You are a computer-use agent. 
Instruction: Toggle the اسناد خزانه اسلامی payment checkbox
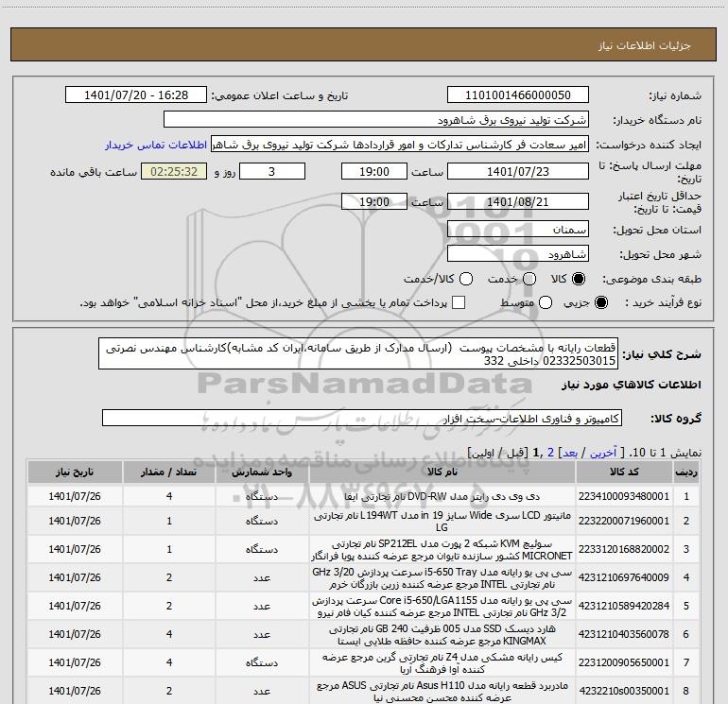459,302
